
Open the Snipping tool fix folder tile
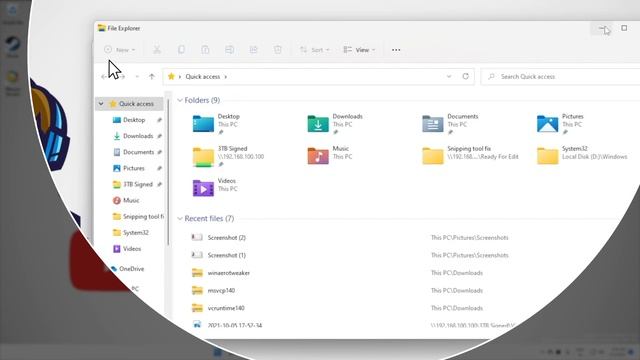point(471,156)
